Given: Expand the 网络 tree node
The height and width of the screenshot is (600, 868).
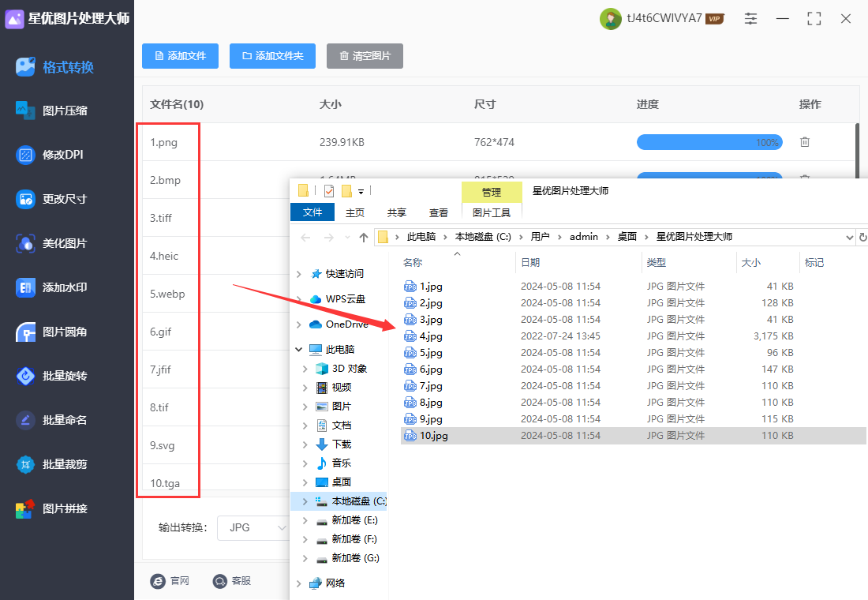Looking at the screenshot, I should (299, 583).
